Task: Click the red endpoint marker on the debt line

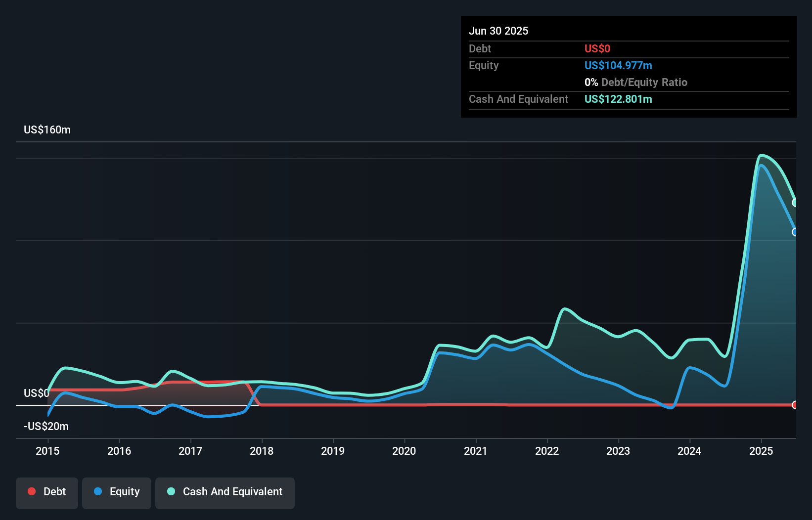Action: (795, 405)
